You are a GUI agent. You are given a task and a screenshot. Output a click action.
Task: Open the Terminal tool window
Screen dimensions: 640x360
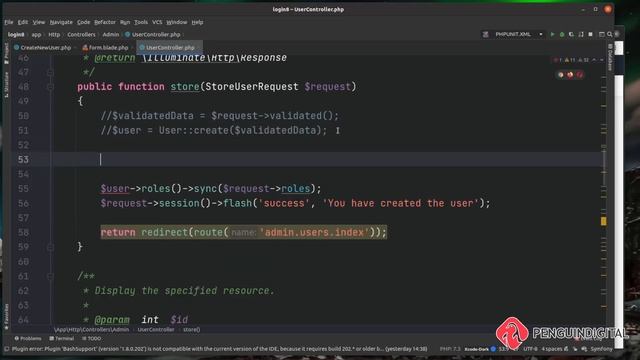[62, 338]
